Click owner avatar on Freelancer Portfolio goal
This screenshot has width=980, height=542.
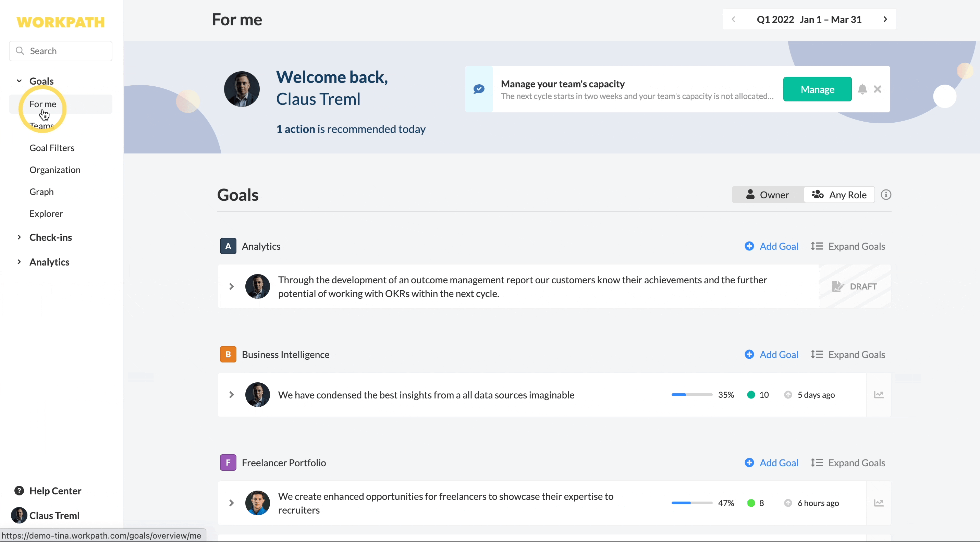[258, 503]
